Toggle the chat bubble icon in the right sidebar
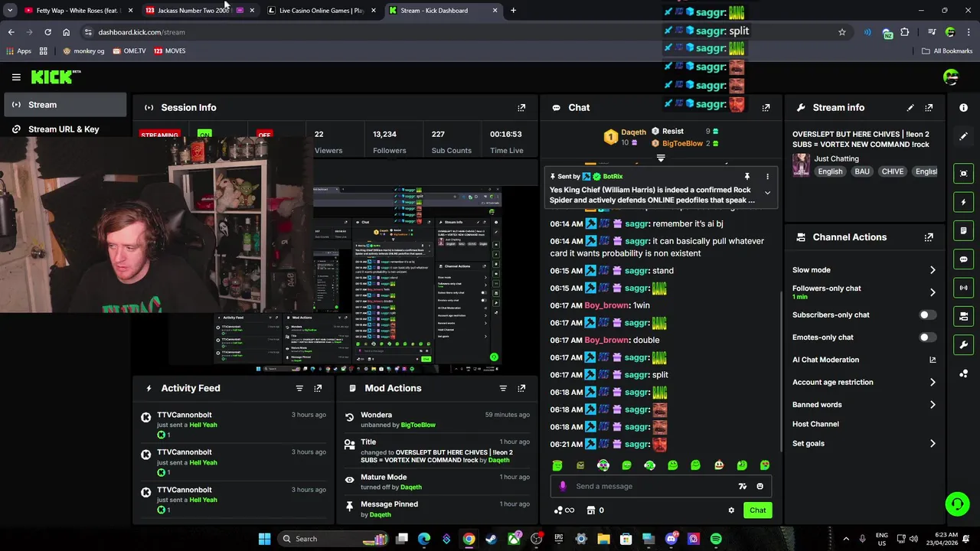Screen dimensions: 980x551 964,259
